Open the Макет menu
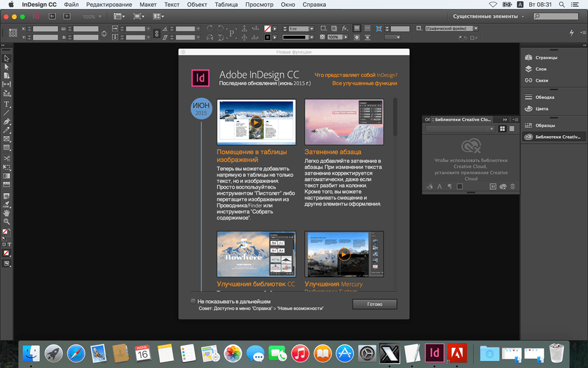This screenshot has width=588, height=368. tap(148, 5)
